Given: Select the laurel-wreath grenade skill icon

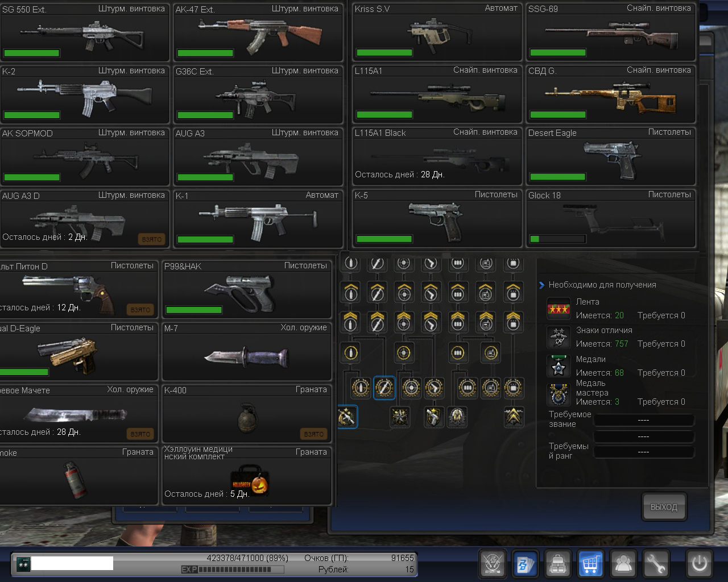Looking at the screenshot, I should click(360, 388).
